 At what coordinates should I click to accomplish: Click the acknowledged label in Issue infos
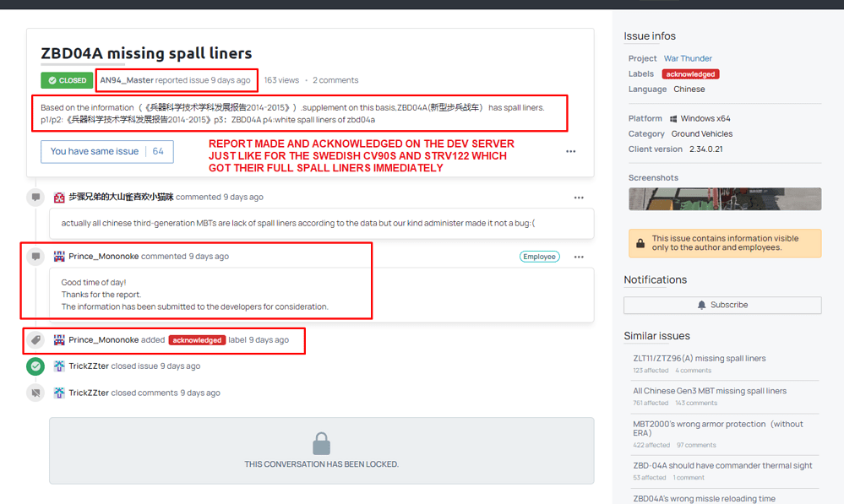coord(690,74)
